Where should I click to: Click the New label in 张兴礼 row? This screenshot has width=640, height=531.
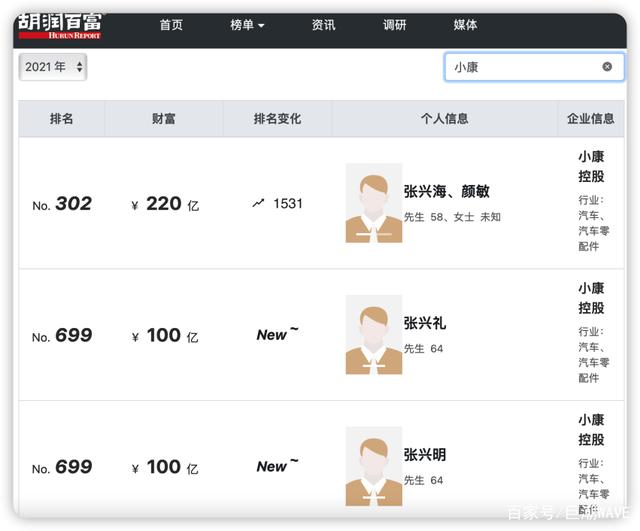tap(278, 334)
